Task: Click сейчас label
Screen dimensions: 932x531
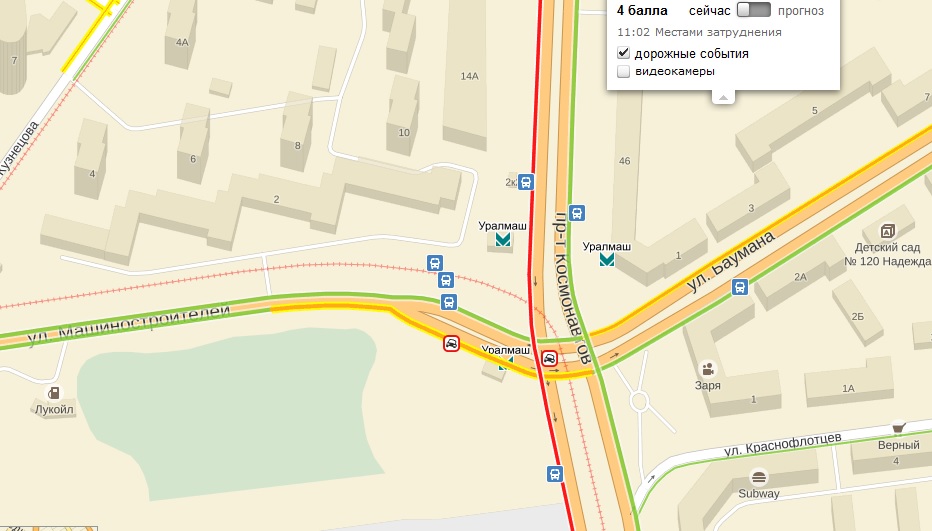Action: 710,11
